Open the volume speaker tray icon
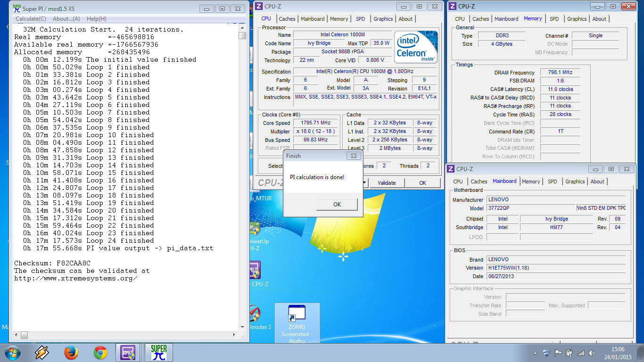The height and width of the screenshot is (362, 644). 592,353
